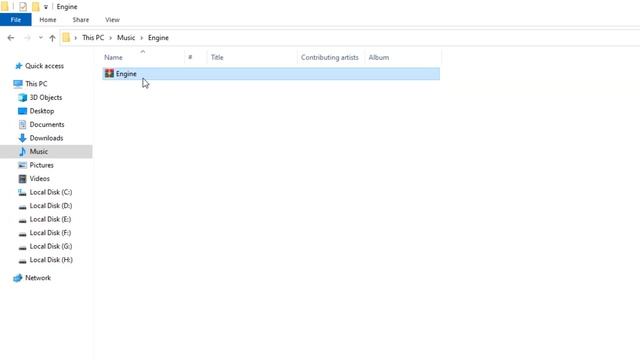Select This PC in navigation pane
This screenshot has width=640, height=360.
(x=36, y=84)
